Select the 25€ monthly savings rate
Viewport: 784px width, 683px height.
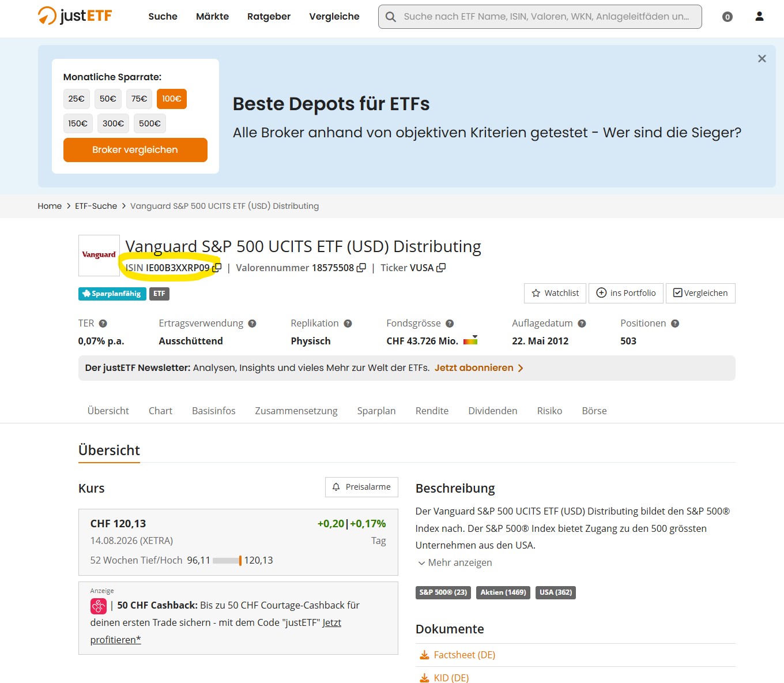76,99
